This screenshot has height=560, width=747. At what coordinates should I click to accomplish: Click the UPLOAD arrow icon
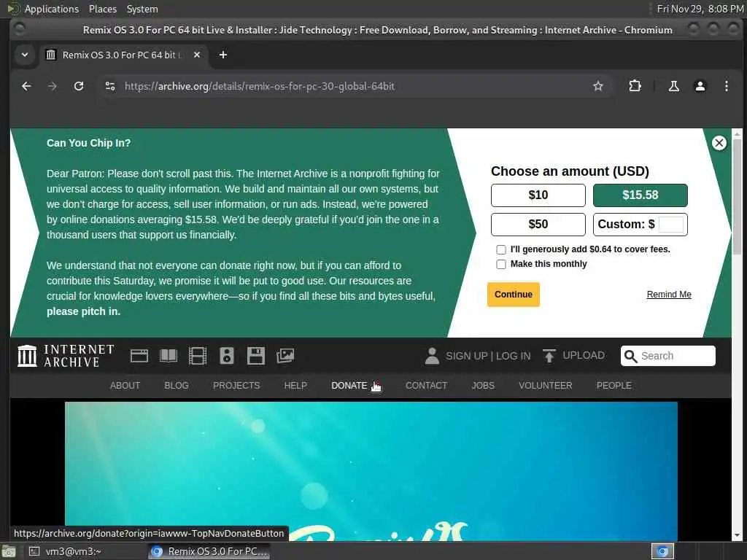pos(549,356)
